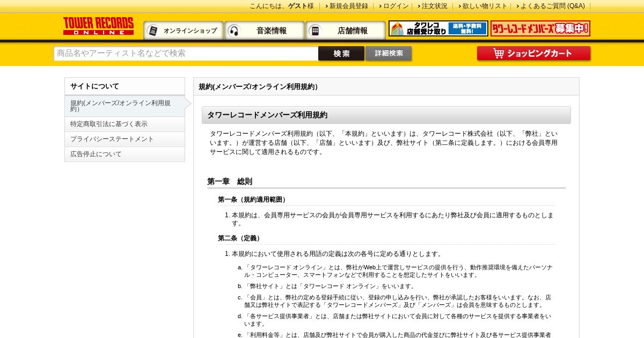Open よくあるご質問 (Q&A) link
644x338 pixels.
click(x=553, y=6)
